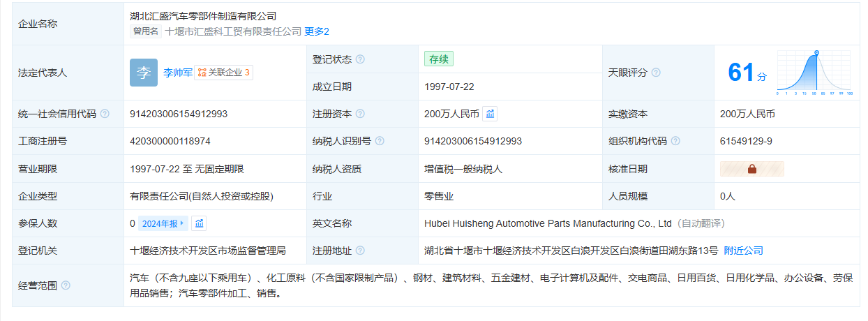
Task: Select credit code 914203006154912993 under 统一社会信用代码
Action: click(179, 114)
